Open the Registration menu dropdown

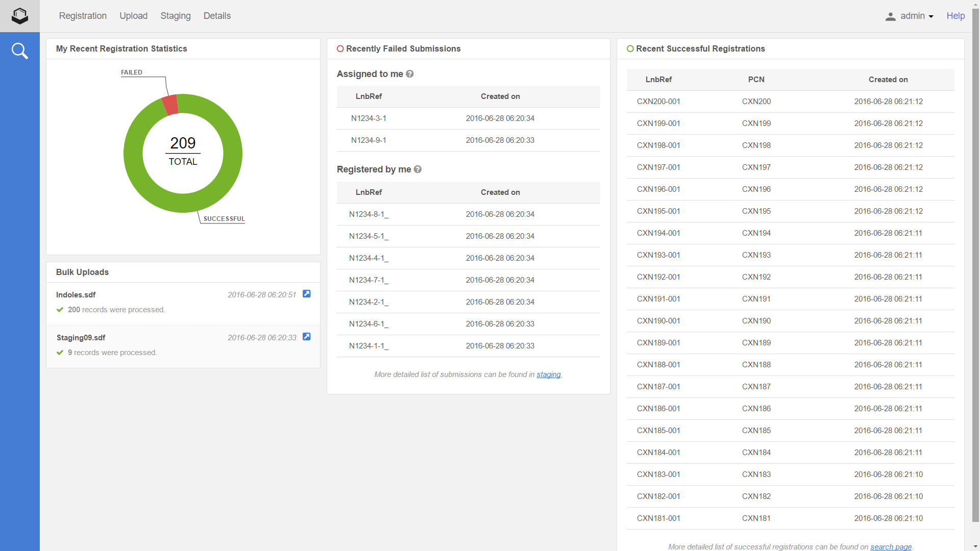(x=83, y=16)
